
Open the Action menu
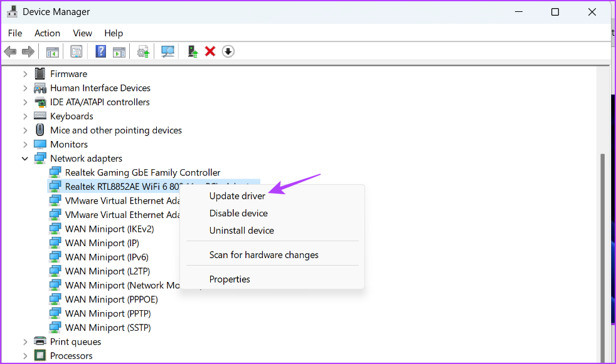click(47, 33)
